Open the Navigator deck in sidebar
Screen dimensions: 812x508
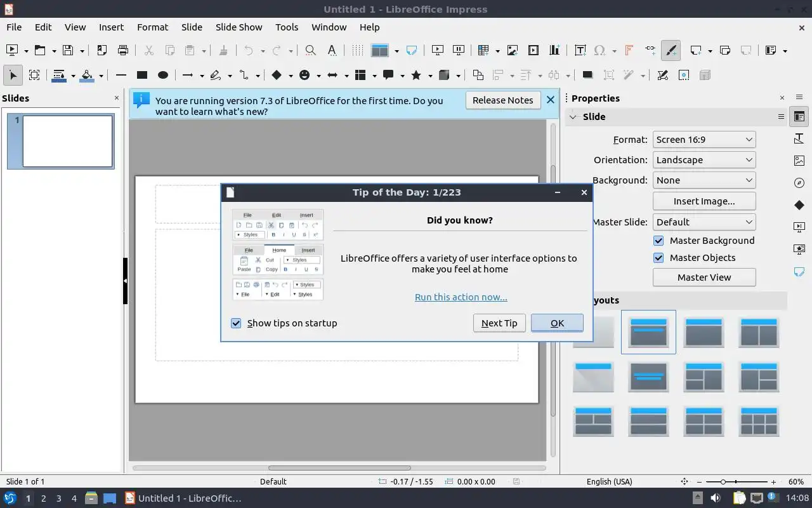point(799,183)
